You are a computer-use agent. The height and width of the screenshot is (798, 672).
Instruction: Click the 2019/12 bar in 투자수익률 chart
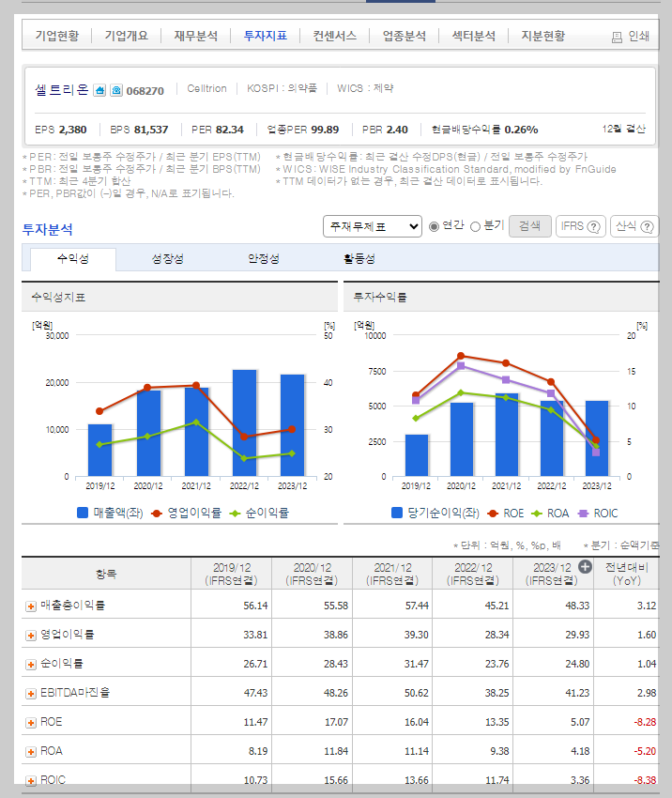pyautogui.click(x=417, y=455)
